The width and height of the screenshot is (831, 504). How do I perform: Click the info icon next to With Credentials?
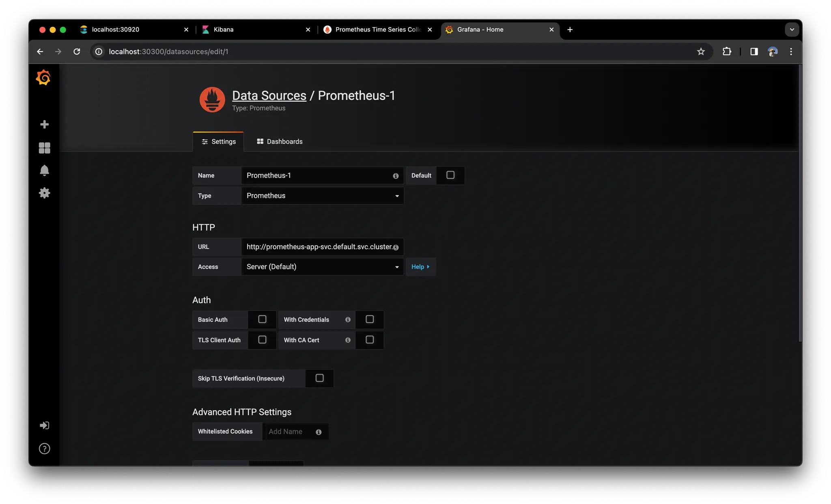tap(348, 320)
